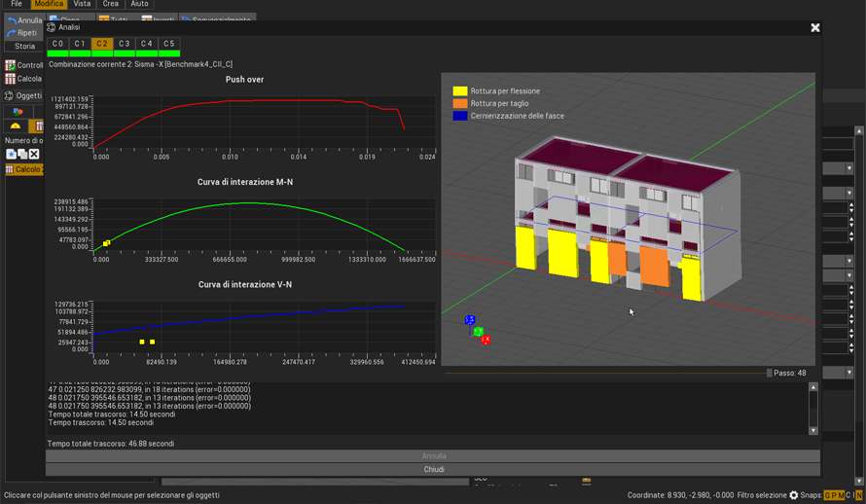Open the Controlla check icon
Viewport: 866px width, 504px height.
tap(10, 65)
